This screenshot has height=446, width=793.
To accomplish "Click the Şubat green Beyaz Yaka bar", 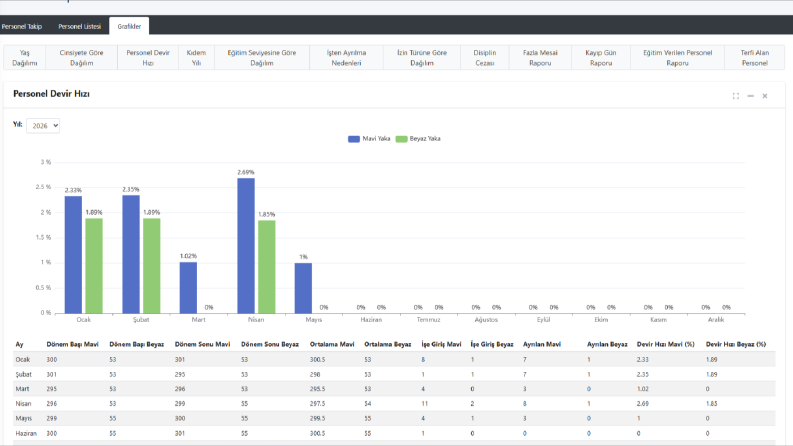I will (152, 265).
